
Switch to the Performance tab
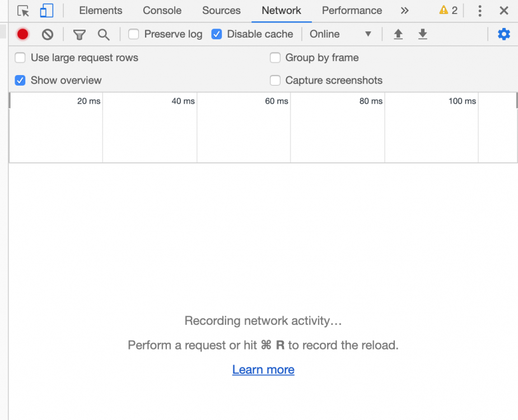[x=352, y=10]
